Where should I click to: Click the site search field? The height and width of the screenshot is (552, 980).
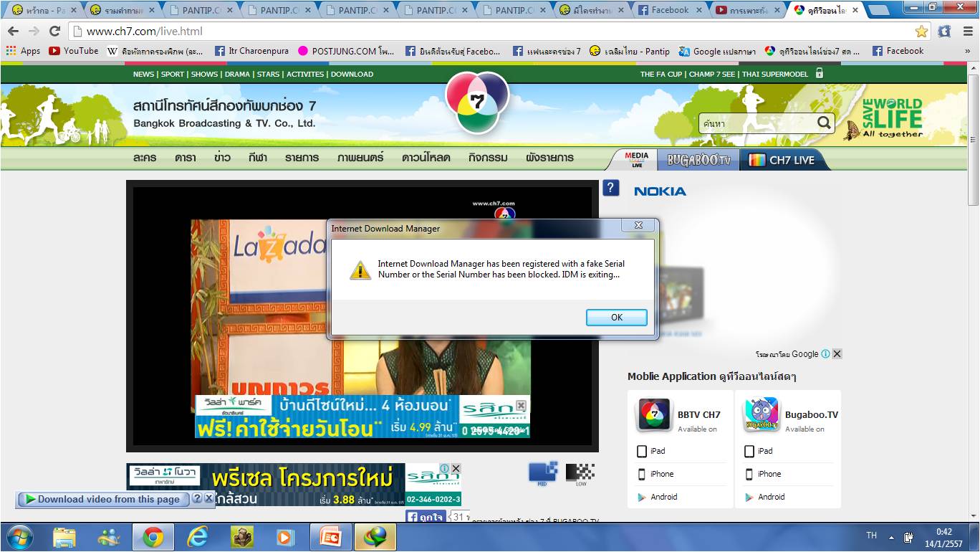click(x=756, y=123)
